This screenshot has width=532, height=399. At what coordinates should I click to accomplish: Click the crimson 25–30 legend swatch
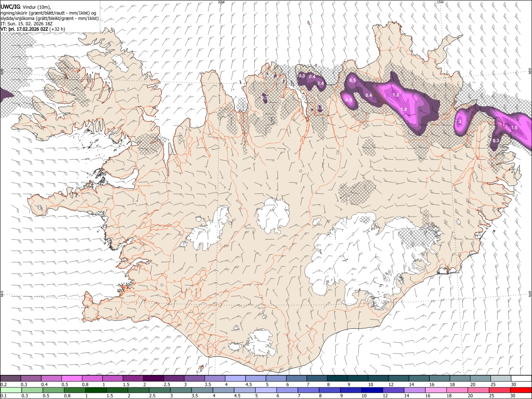499,390
